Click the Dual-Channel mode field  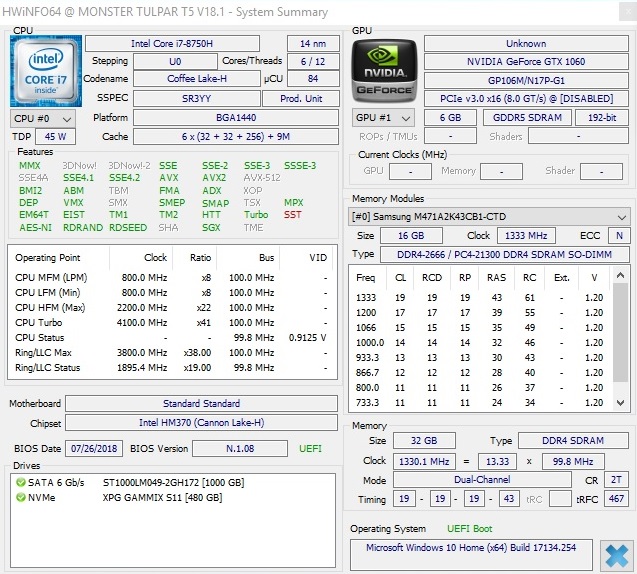(x=482, y=480)
